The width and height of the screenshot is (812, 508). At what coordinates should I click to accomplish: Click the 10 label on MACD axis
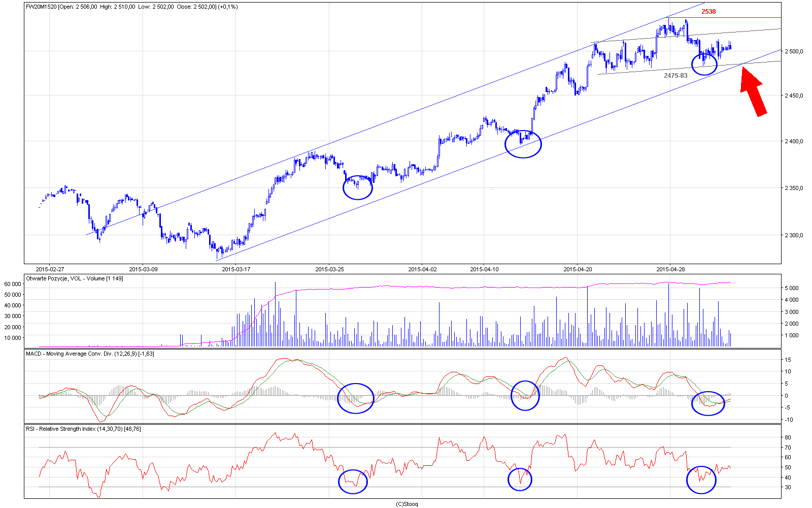[x=788, y=371]
